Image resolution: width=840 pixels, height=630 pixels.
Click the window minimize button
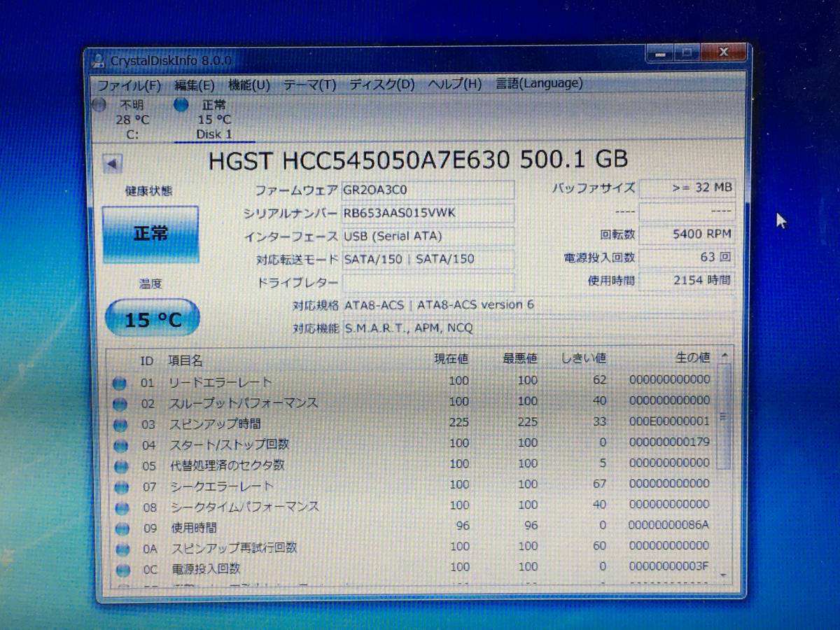pyautogui.click(x=659, y=52)
